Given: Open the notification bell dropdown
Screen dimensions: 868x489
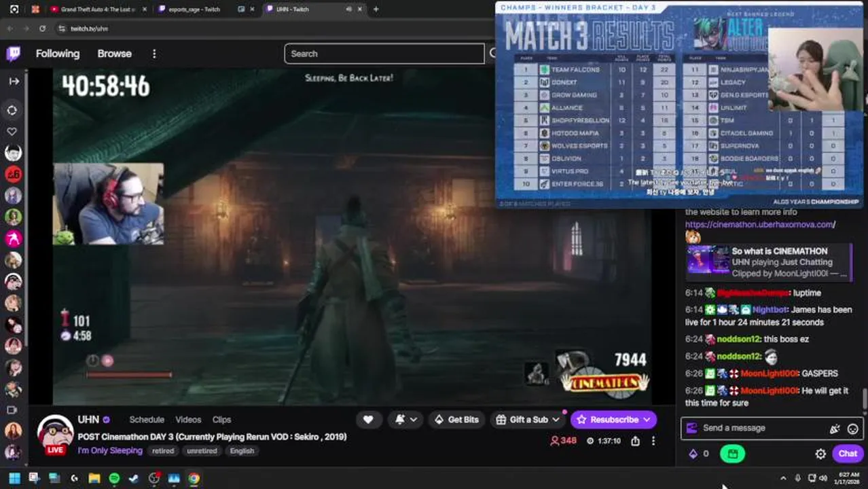Looking at the screenshot, I should tap(406, 420).
